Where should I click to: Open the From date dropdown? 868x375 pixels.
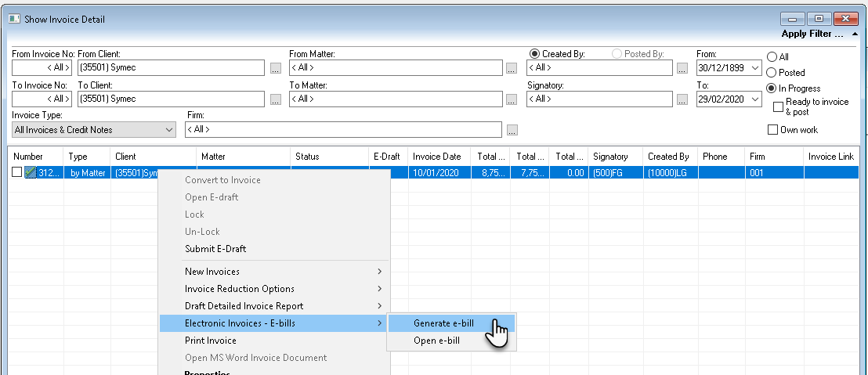pyautogui.click(x=756, y=68)
